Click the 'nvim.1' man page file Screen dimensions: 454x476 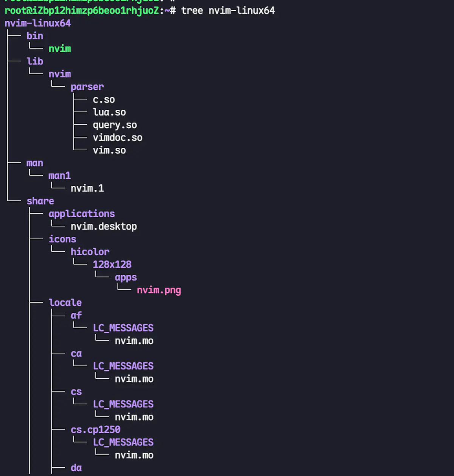tap(87, 189)
